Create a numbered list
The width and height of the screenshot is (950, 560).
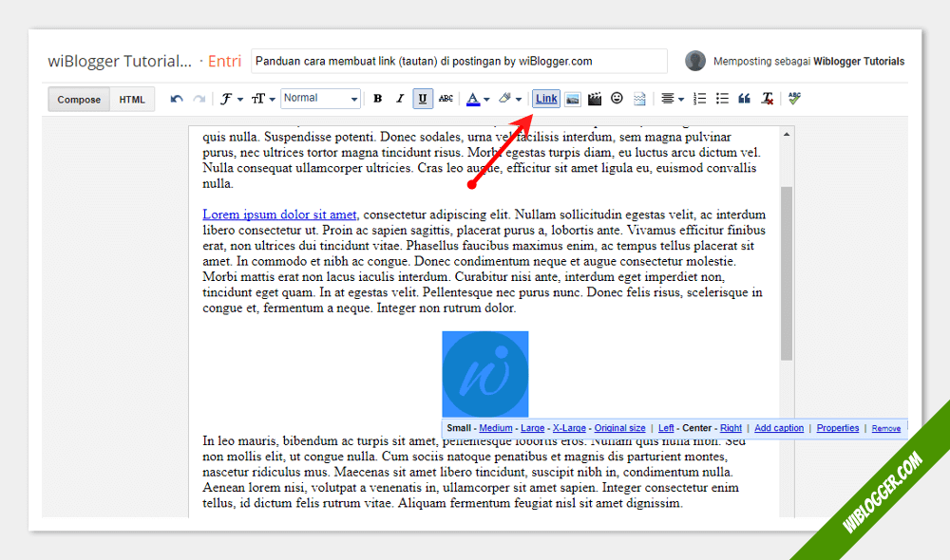(700, 99)
